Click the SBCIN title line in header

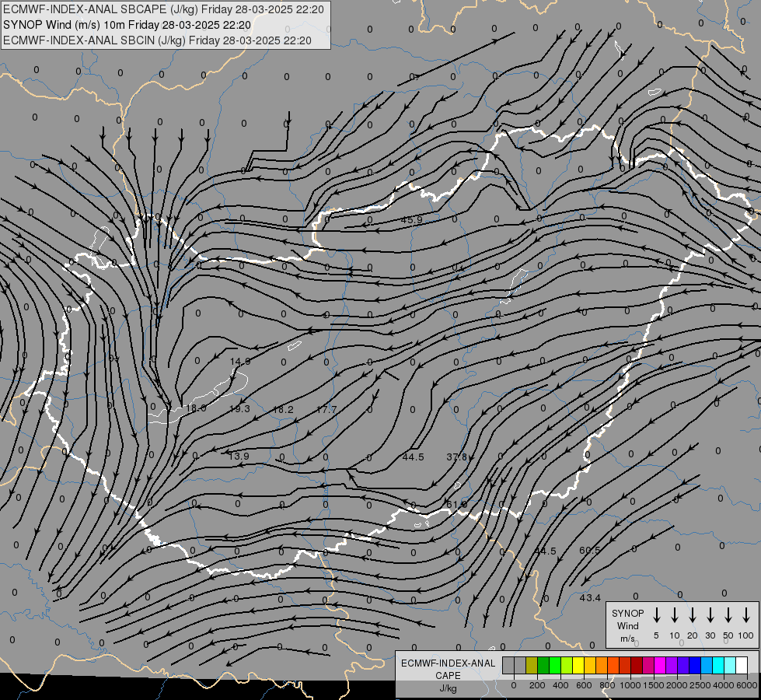tap(157, 40)
